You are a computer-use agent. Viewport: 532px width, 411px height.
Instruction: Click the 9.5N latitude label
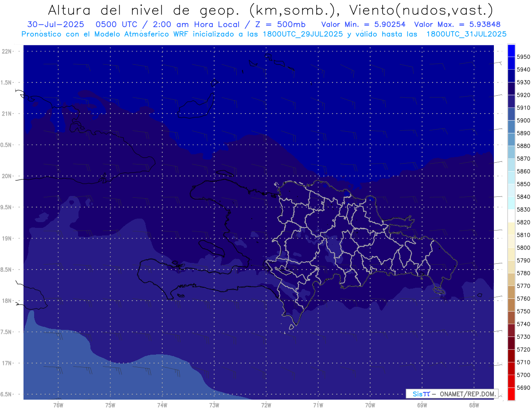6,207
